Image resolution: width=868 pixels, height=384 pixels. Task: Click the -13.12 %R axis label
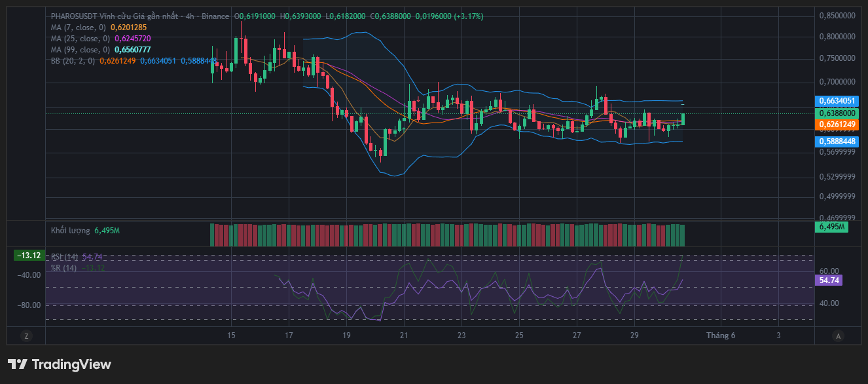(x=29, y=256)
